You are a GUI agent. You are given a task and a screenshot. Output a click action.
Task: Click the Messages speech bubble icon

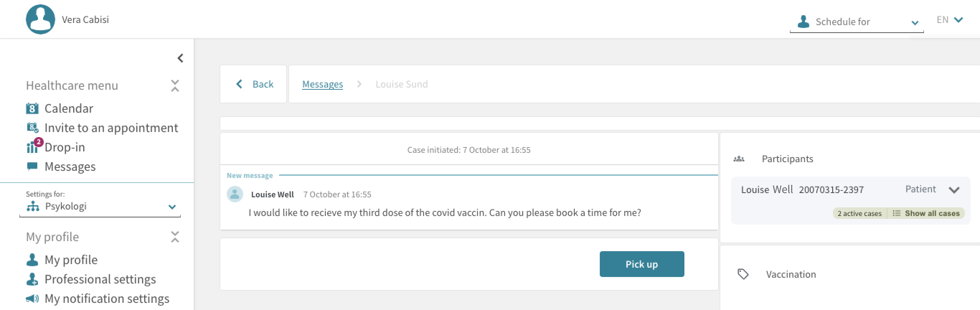point(32,166)
